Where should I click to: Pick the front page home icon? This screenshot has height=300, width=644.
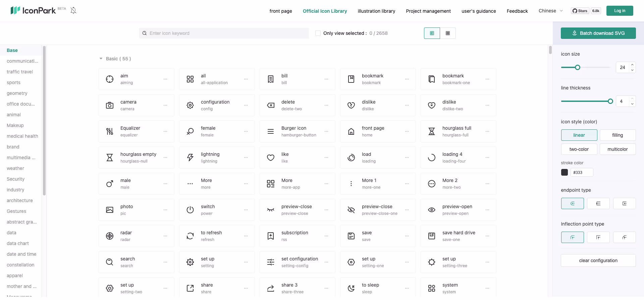pyautogui.click(x=351, y=131)
